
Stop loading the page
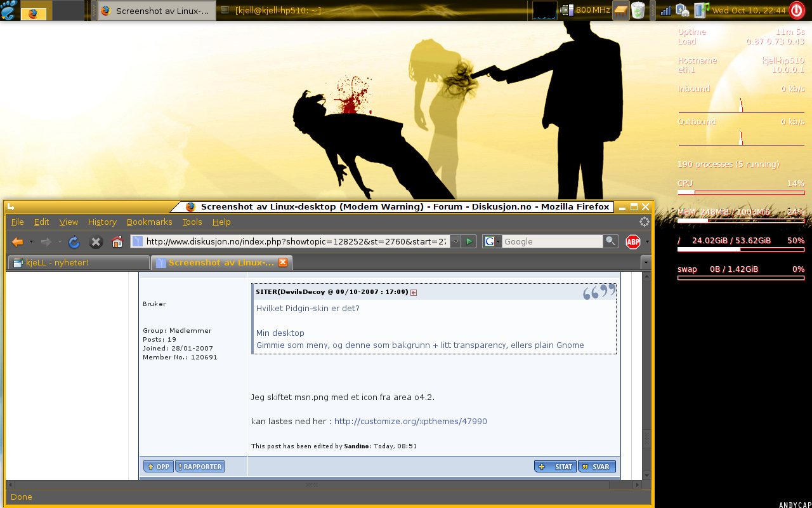pos(96,242)
